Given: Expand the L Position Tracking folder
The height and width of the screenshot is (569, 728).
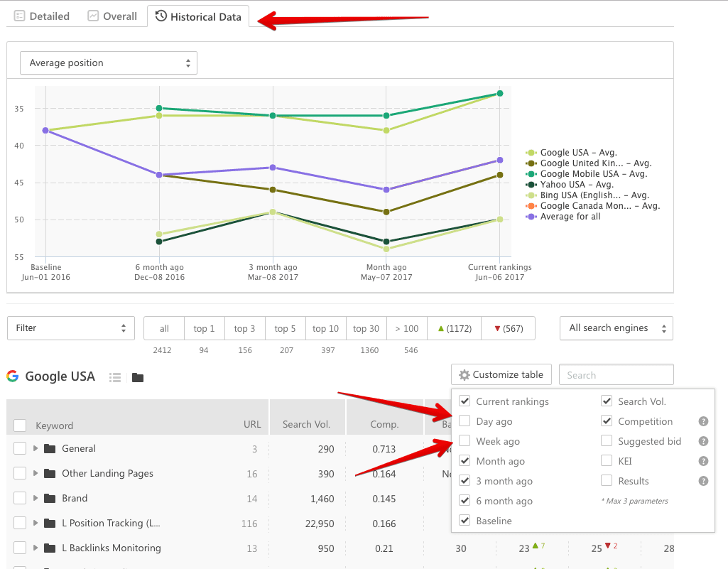Looking at the screenshot, I should tap(36, 523).
